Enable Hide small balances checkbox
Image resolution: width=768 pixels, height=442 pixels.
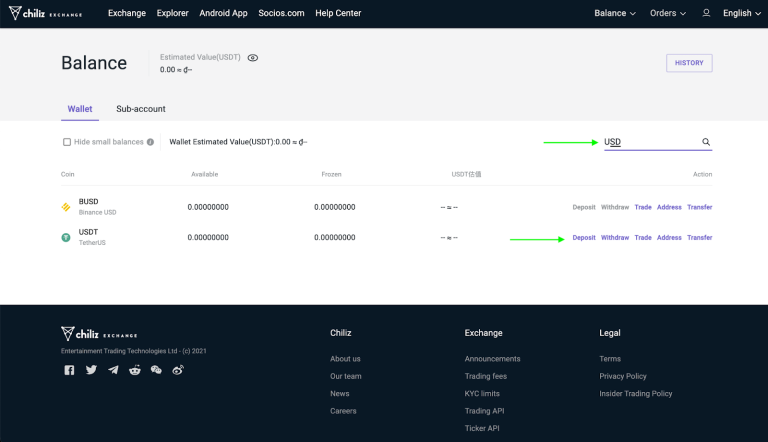(x=67, y=142)
